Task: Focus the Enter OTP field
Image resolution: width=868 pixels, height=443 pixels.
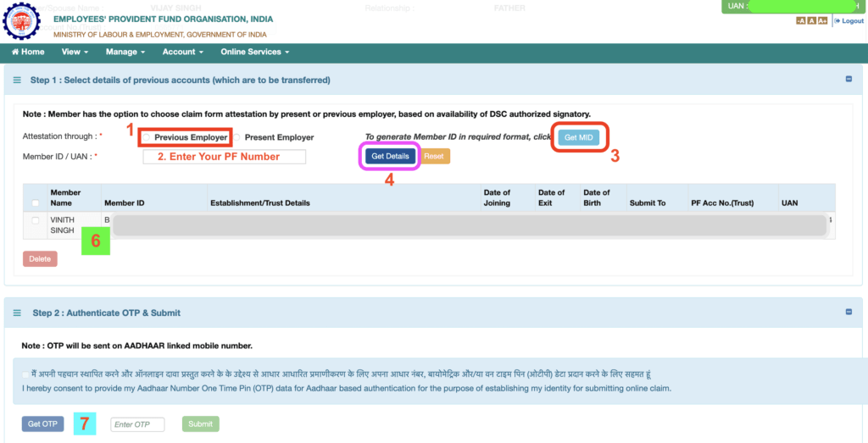Action: point(138,424)
